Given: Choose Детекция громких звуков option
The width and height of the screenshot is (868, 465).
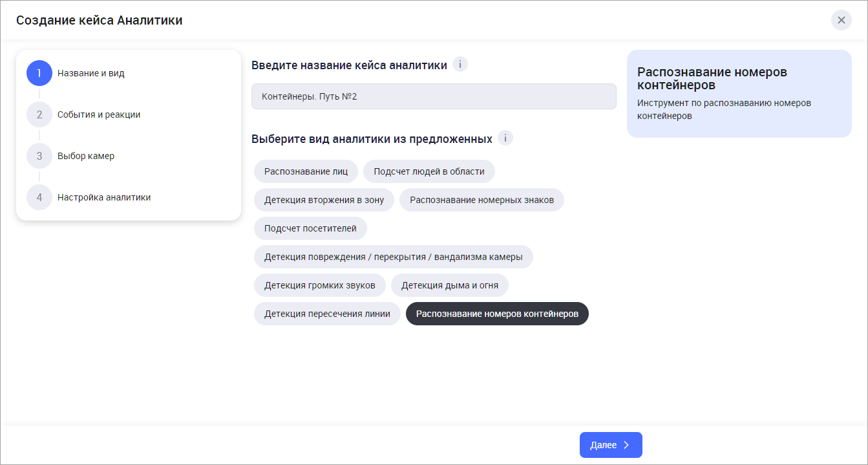Looking at the screenshot, I should (x=319, y=285).
